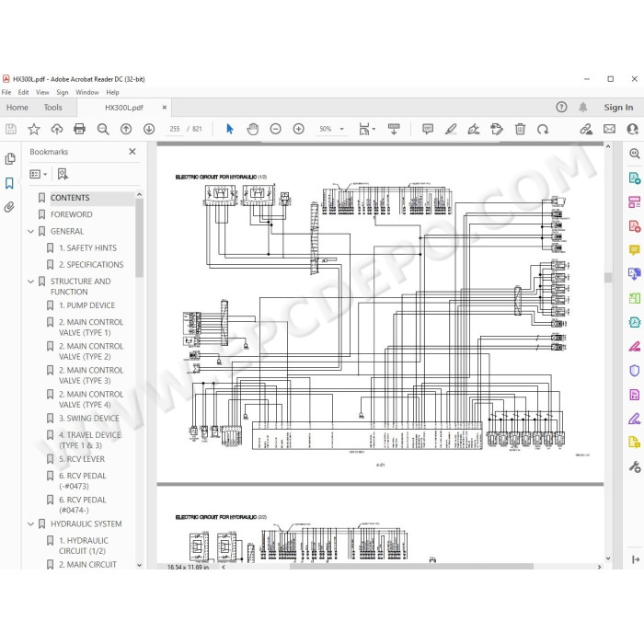The image size is (644, 644).
Task: Go to next page arrow
Action: click(149, 130)
